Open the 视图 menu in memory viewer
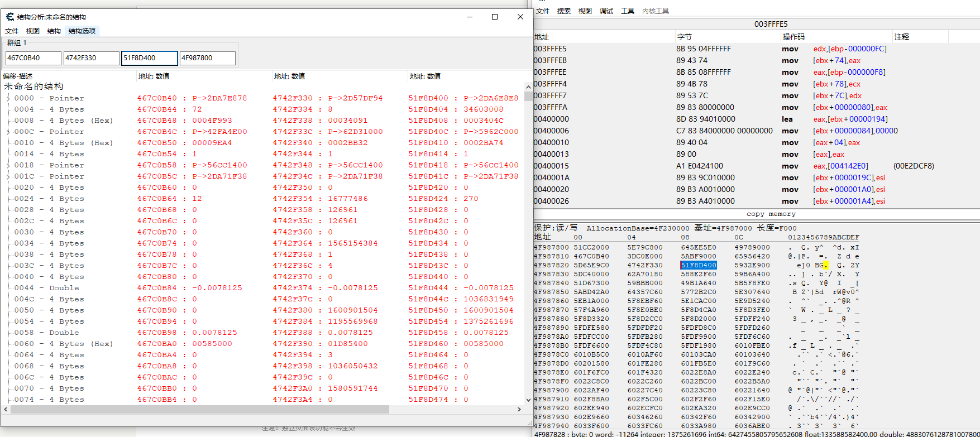 click(585, 11)
